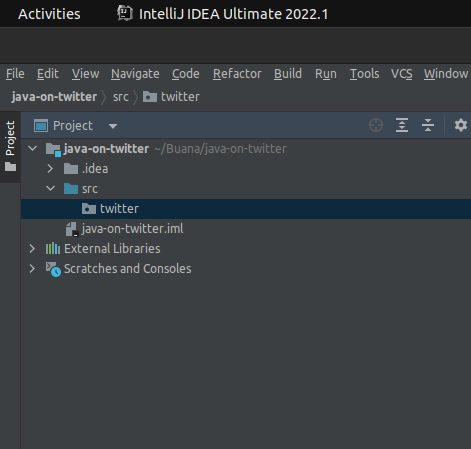Open the Project view dropdown arrow
The image size is (471, 449).
coord(113,126)
